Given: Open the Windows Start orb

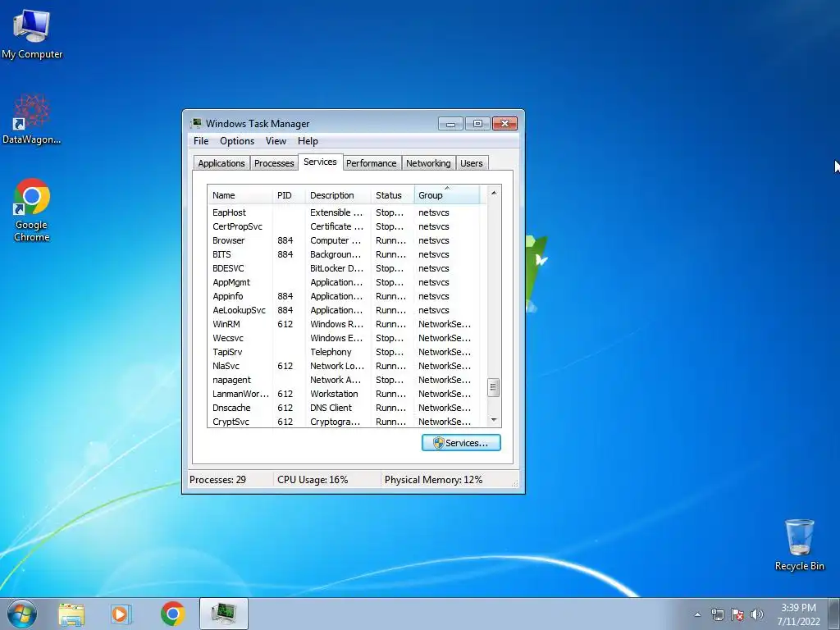Looking at the screenshot, I should pyautogui.click(x=22, y=614).
